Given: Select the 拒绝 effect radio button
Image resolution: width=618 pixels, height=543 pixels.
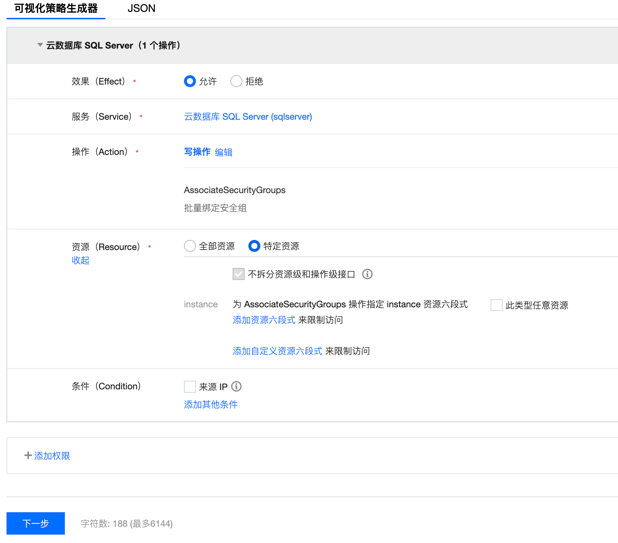Looking at the screenshot, I should coord(237,81).
